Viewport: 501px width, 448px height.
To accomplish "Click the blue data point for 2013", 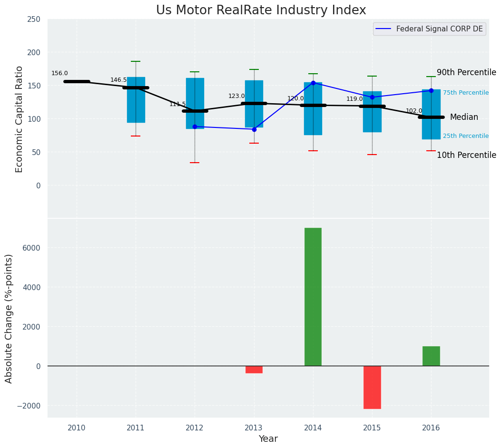I will pos(254,129).
